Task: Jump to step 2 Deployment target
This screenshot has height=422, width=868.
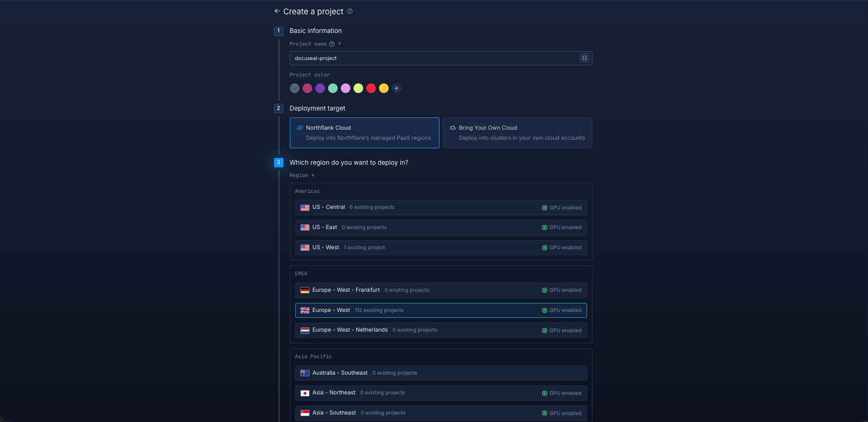Action: pos(279,108)
